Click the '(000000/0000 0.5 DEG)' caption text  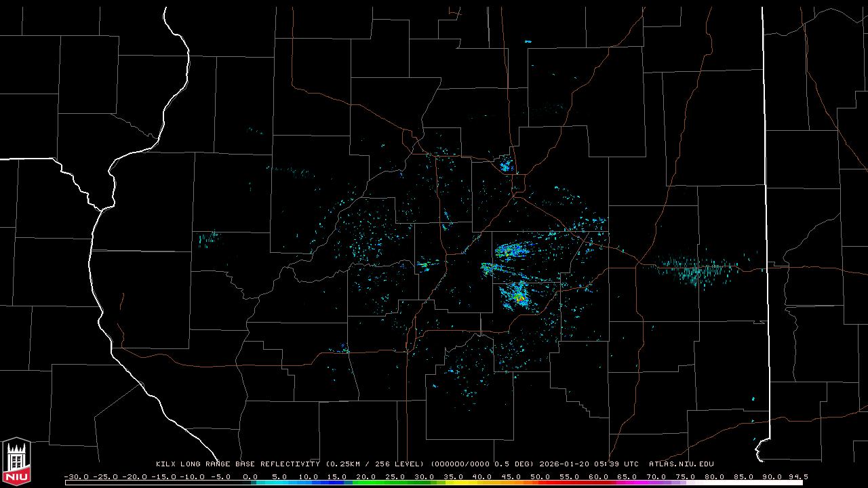click(482, 464)
